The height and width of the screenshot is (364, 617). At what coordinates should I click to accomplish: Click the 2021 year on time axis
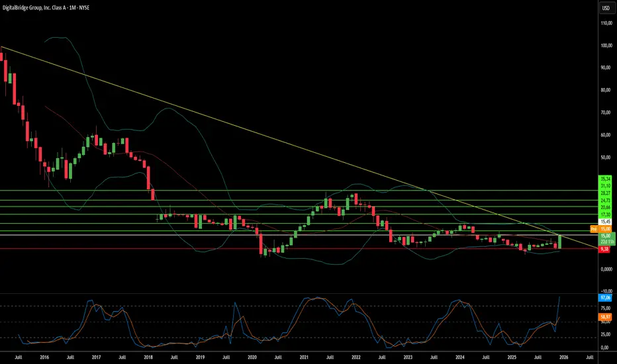point(304,357)
